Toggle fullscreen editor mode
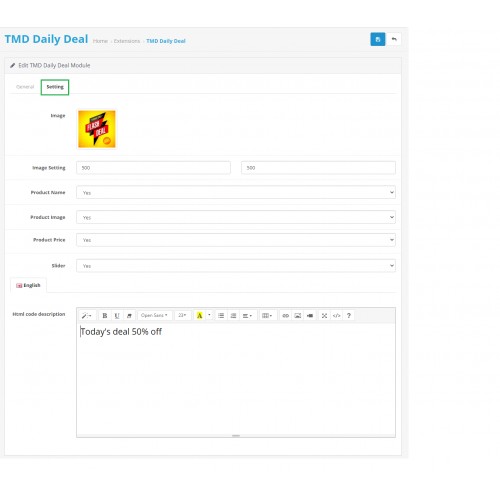Screen dimensions: 500x500 click(x=324, y=315)
